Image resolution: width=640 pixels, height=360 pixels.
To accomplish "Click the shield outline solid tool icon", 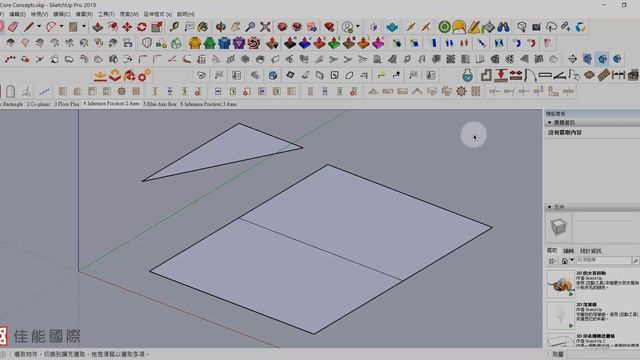I will coord(147,42).
